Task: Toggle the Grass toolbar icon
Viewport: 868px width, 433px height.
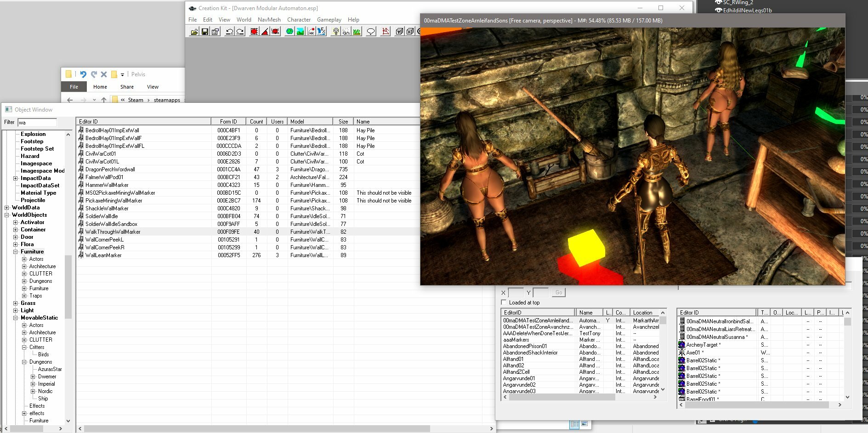Action: coord(357,31)
